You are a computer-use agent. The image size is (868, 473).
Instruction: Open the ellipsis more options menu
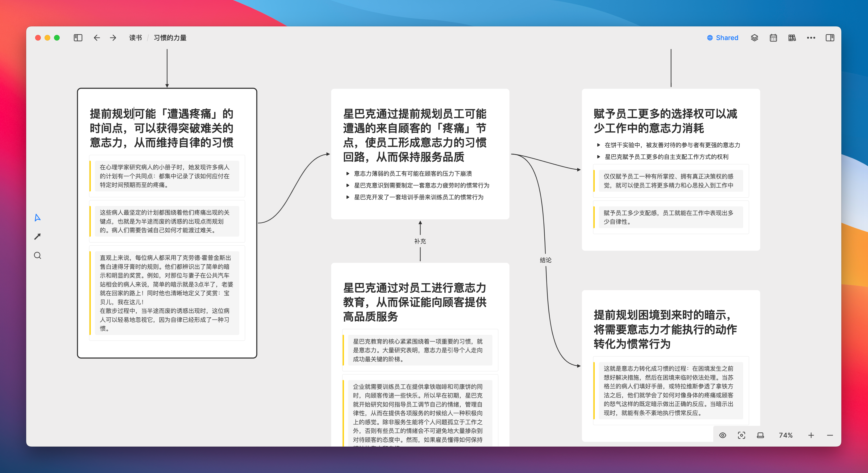[x=811, y=38]
